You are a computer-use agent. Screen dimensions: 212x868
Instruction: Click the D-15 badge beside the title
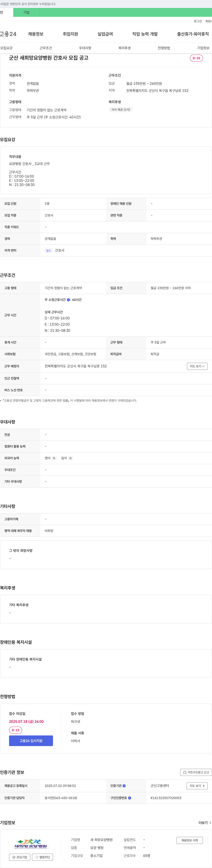pyautogui.click(x=197, y=58)
